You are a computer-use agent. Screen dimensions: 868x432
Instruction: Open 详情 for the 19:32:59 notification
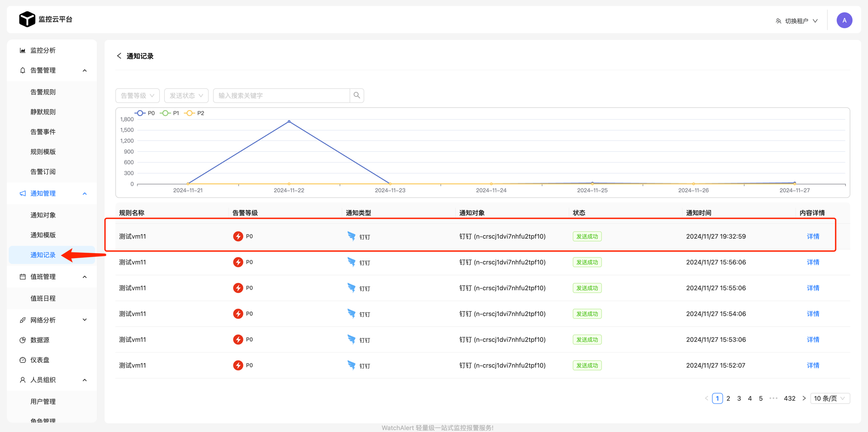click(x=813, y=236)
